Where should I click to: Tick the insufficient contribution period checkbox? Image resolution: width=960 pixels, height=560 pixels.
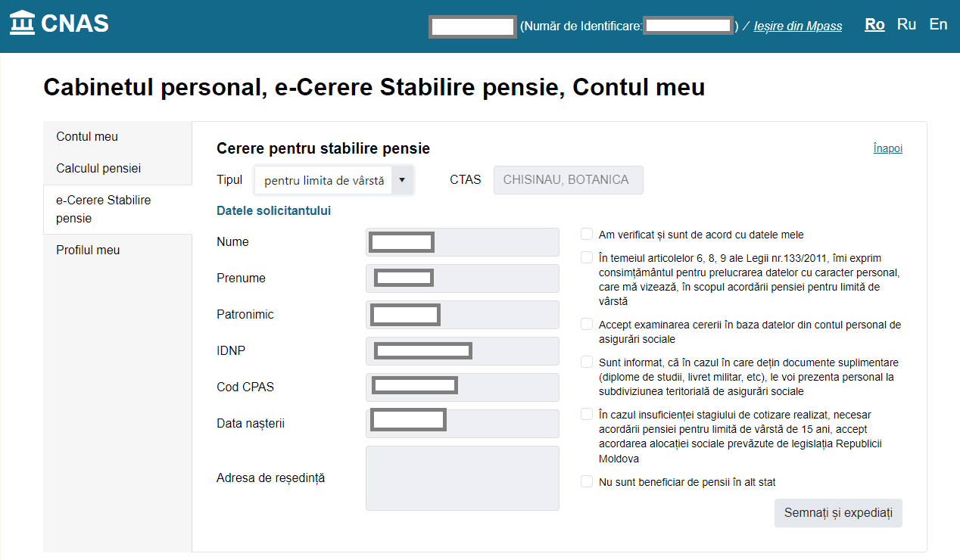[x=587, y=414]
